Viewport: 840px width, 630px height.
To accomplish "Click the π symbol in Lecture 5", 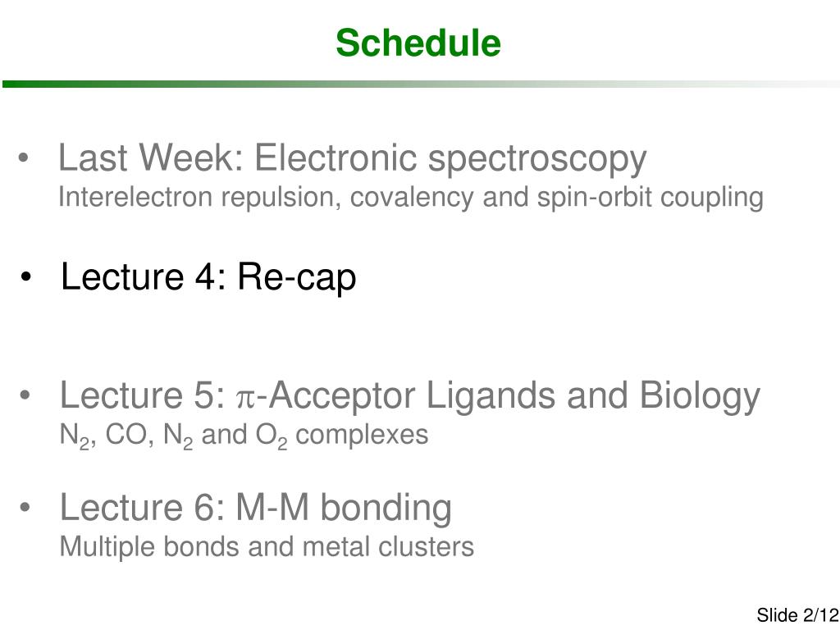I will pos(246,399).
